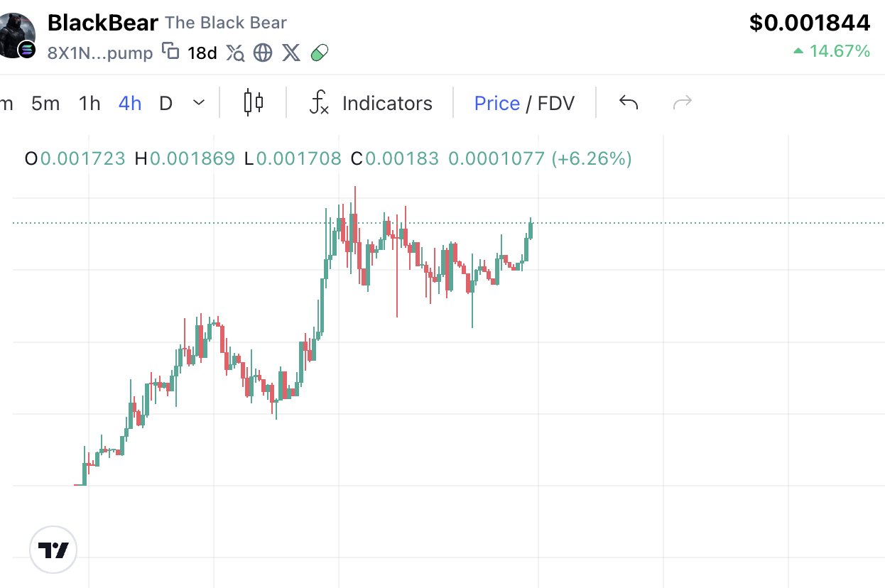Image resolution: width=885 pixels, height=588 pixels.
Task: Click the TradingView logo on the chart
Action: tap(53, 550)
